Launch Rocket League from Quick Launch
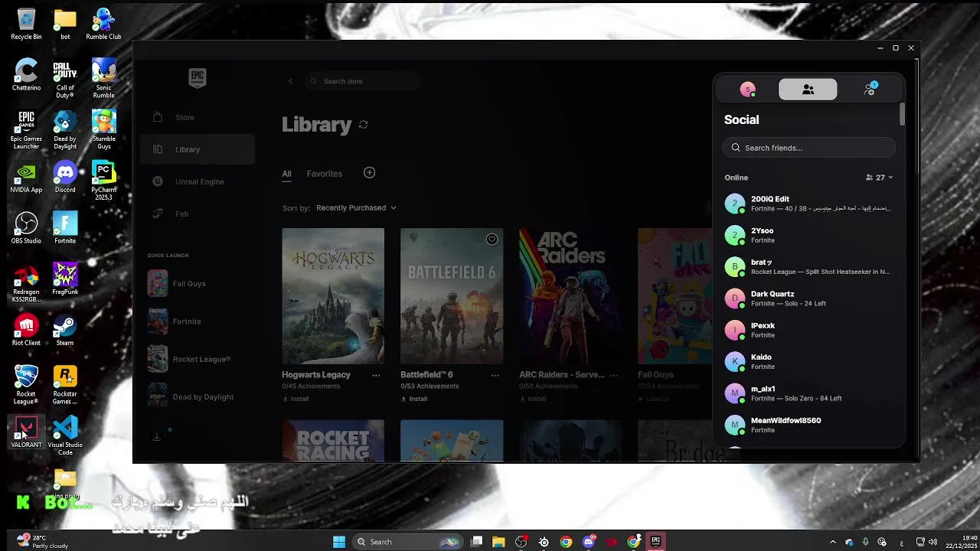This screenshot has height=551, width=980. (198, 359)
